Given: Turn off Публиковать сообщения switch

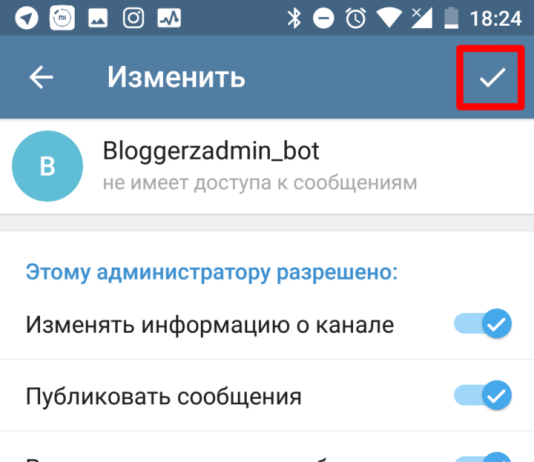Looking at the screenshot, I should 483,395.
